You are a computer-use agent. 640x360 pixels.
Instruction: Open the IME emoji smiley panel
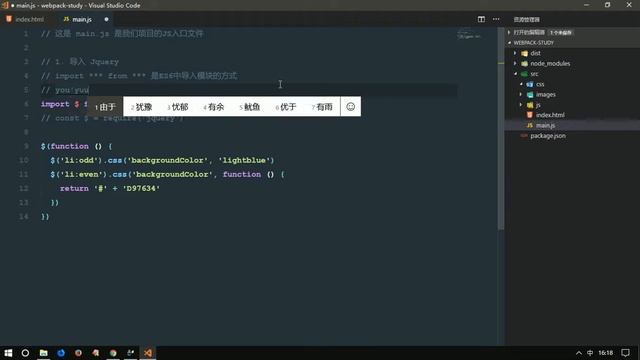click(351, 107)
